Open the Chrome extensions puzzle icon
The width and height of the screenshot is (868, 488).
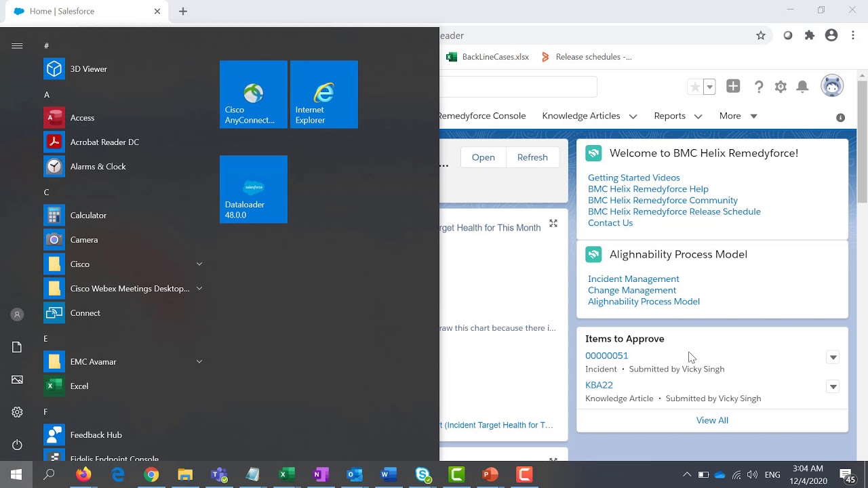click(810, 35)
